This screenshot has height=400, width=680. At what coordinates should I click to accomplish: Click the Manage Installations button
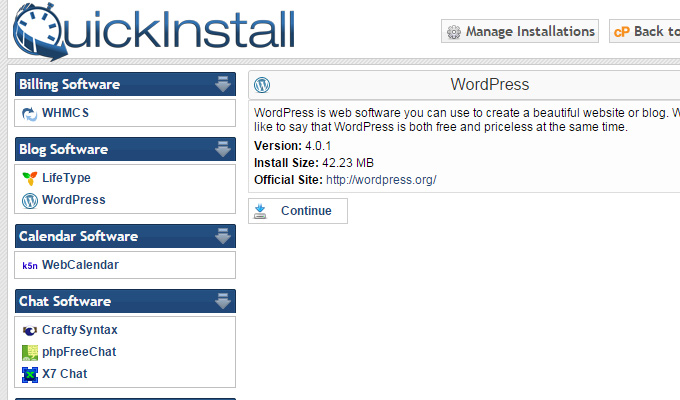[x=520, y=31]
